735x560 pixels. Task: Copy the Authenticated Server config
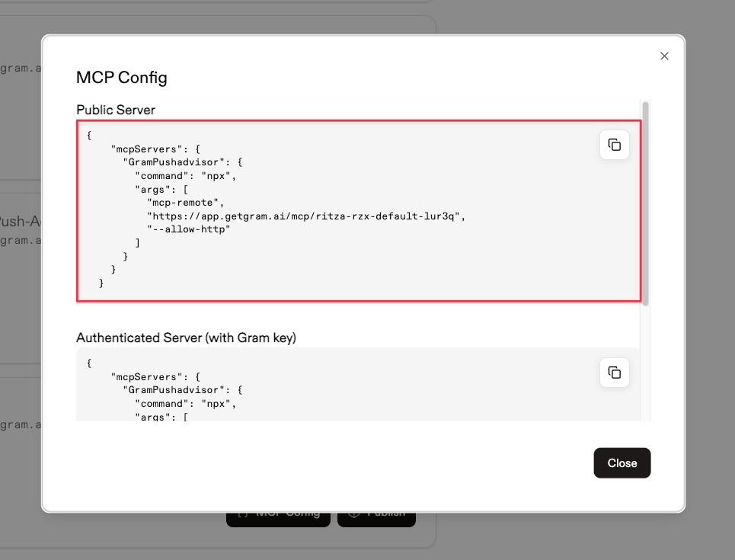pos(614,373)
